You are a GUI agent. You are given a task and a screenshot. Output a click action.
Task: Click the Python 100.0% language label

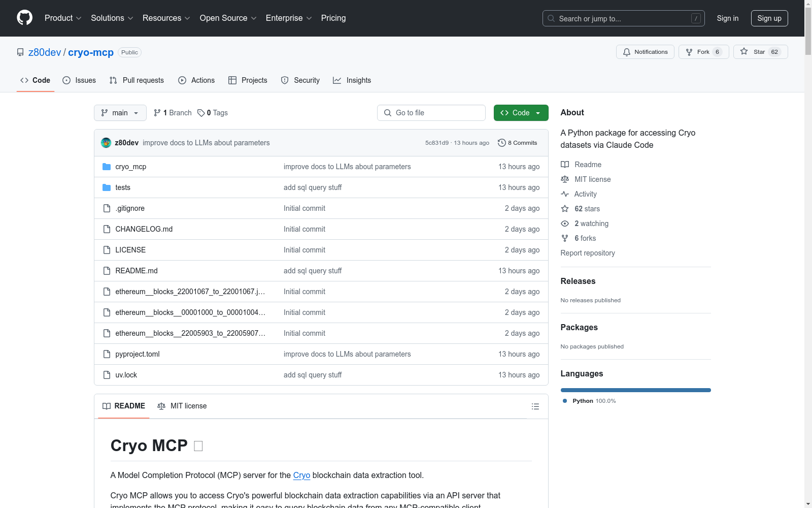pos(589,401)
